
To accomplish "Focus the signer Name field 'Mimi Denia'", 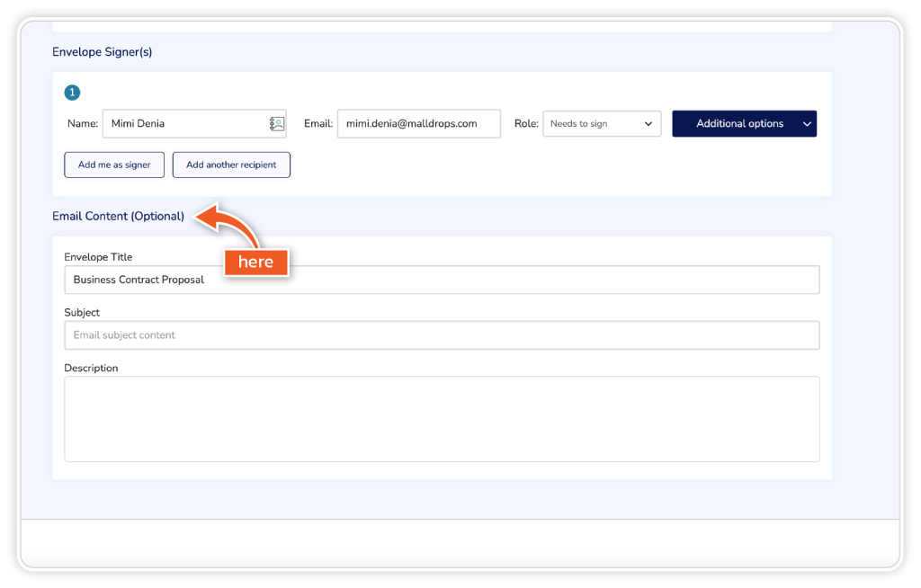I will [184, 124].
